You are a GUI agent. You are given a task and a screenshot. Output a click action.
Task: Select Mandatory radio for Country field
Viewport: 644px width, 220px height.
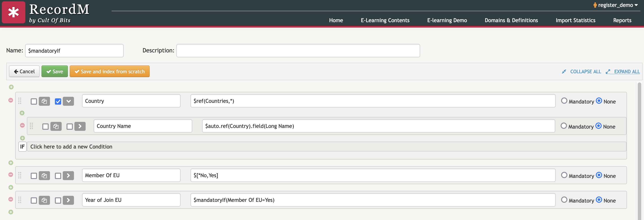(x=564, y=101)
